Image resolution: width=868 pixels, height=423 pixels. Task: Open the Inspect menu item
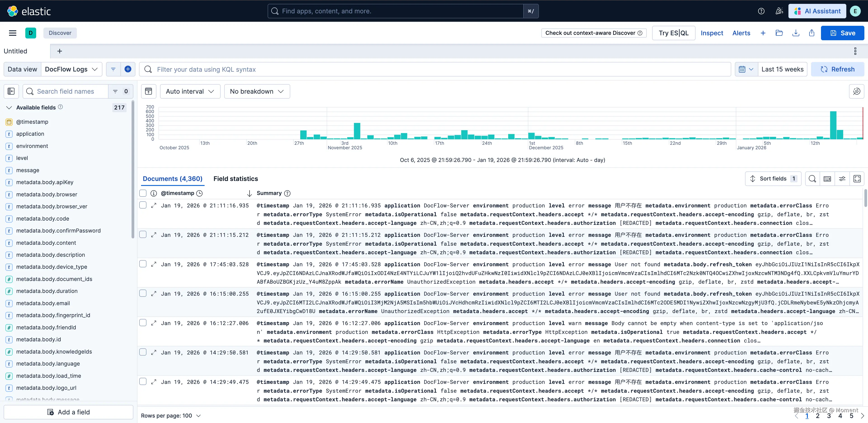coord(712,33)
